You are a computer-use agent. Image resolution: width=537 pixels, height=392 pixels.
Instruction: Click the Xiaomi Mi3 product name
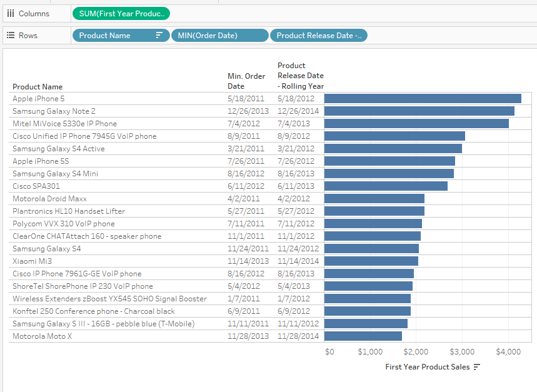click(x=33, y=261)
